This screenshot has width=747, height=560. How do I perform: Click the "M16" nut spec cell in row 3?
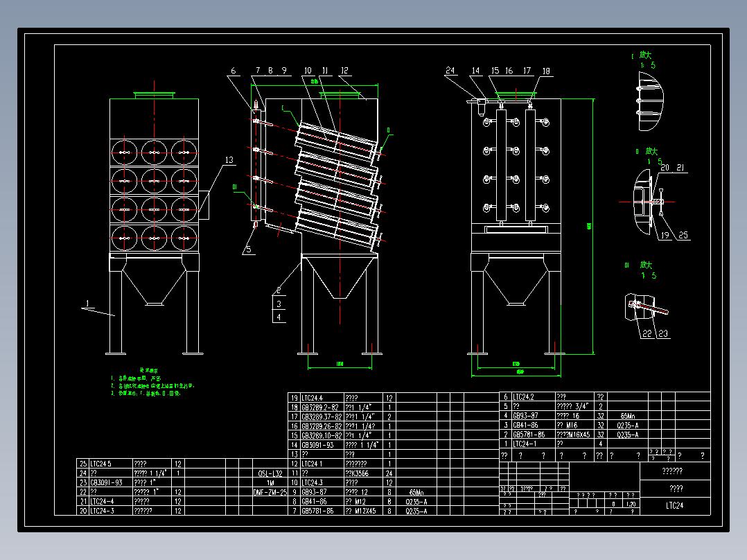pyautogui.click(x=574, y=425)
